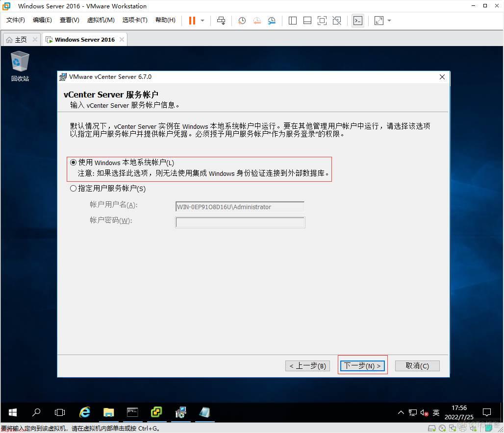Viewport: 504px width, 433px height.
Task: Expand the stretch display dropdown arrow
Action: 389,21
